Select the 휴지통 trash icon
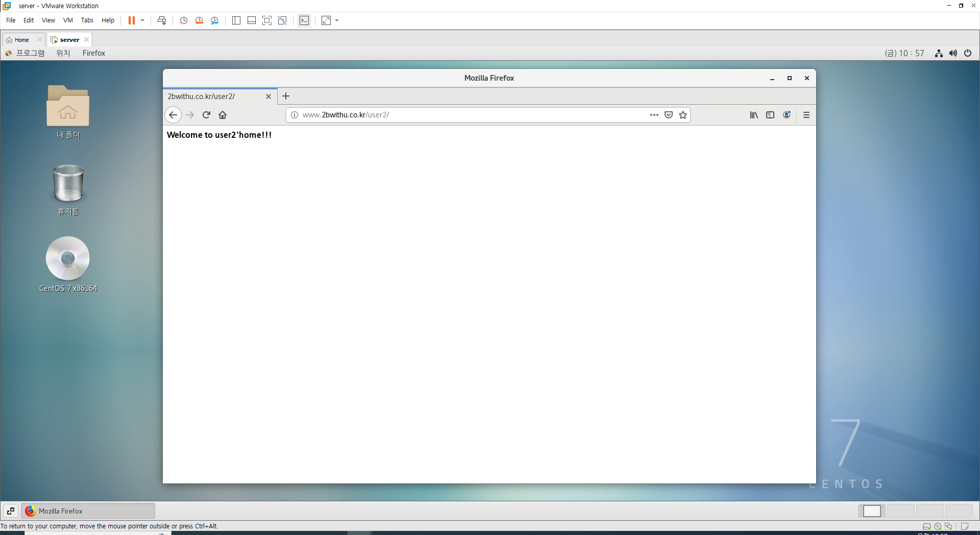Image resolution: width=980 pixels, height=535 pixels. pyautogui.click(x=68, y=189)
